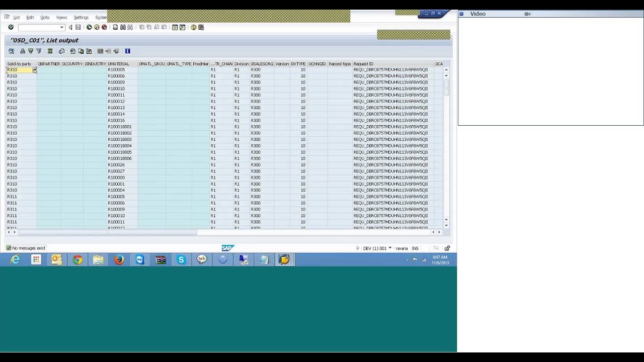Image resolution: width=644 pixels, height=362 pixels.
Task: Open the Edit menu
Action: coord(30,17)
